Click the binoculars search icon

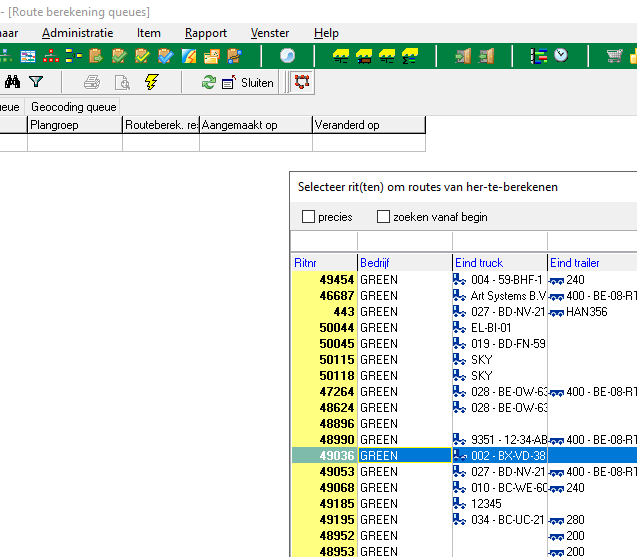13,82
